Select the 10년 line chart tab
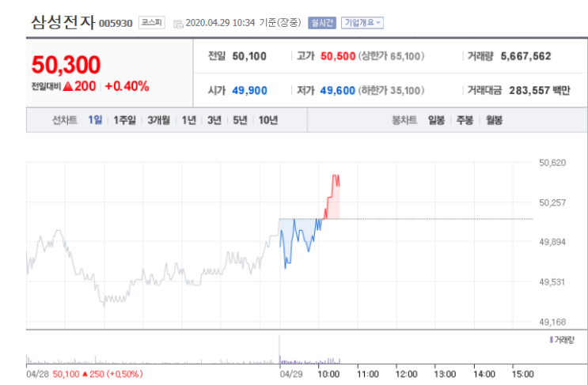The height and width of the screenshot is (385, 588). [268, 120]
